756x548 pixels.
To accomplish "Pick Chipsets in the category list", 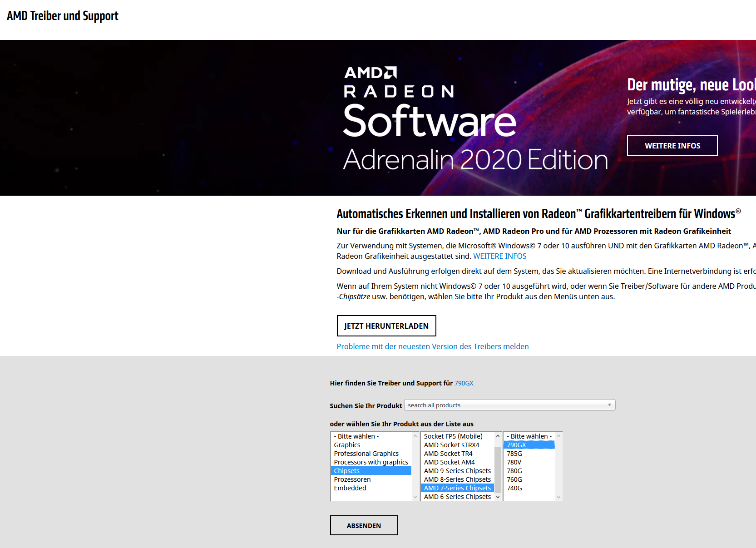I will click(371, 471).
